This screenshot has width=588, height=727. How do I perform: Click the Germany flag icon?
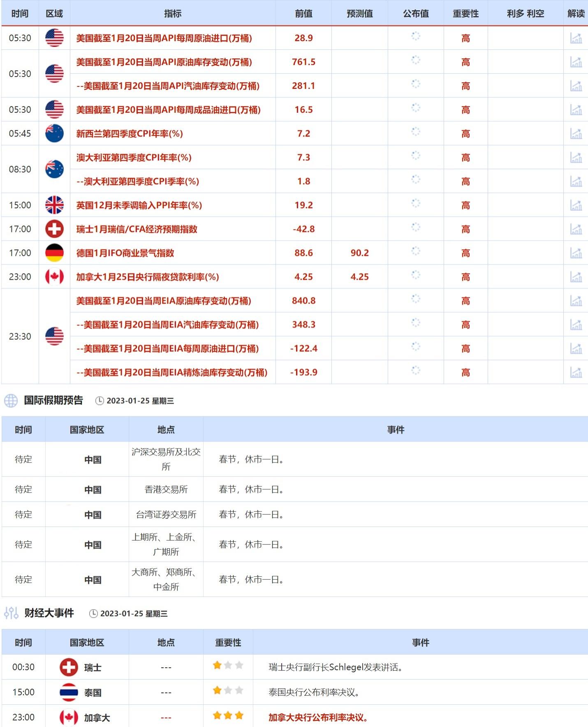tap(54, 253)
